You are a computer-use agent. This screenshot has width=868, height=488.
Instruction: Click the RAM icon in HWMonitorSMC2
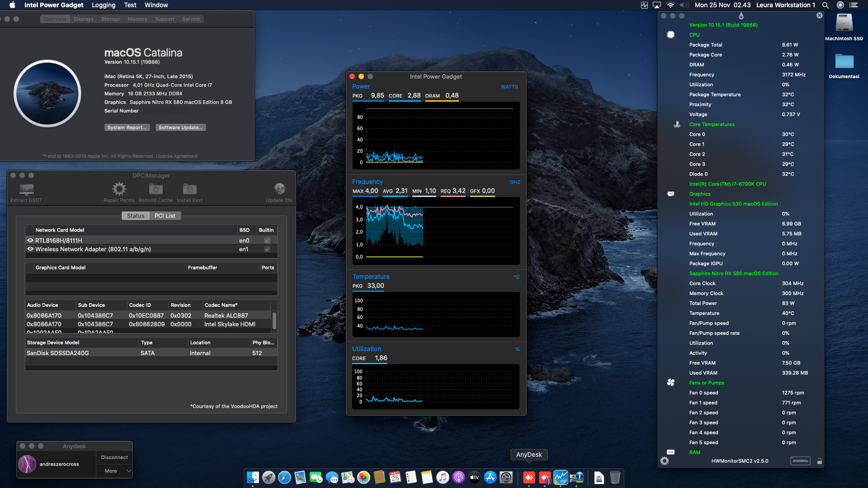pos(671,452)
